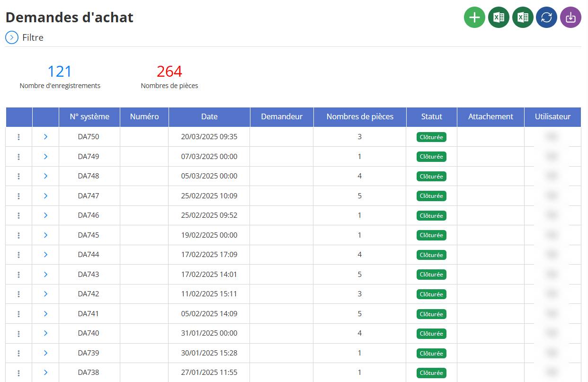Viewport: 588px width, 382px height.
Task: Open the three-dot menu for DA745
Action: 18,235
